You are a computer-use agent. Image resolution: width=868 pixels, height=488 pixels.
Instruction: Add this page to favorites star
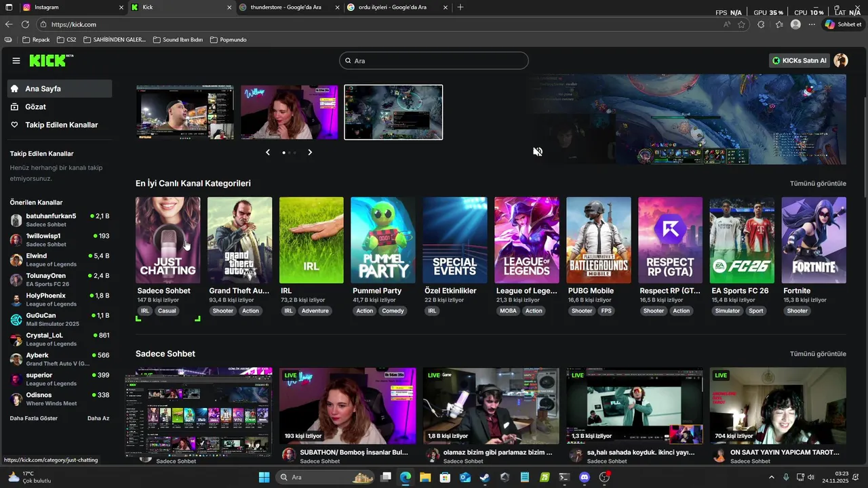[x=741, y=24]
